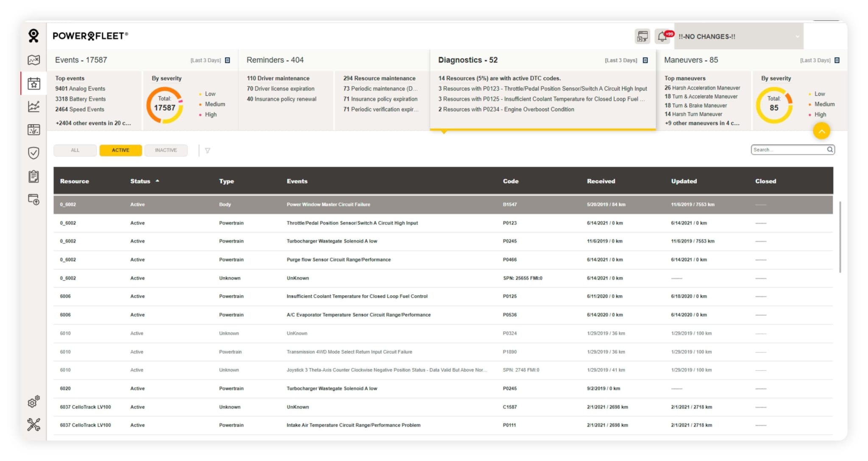
Task: Click the wrench and screwdriver tools icon
Action: click(33, 425)
